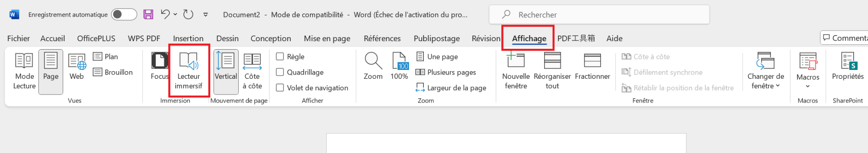Switch to the Révision tab
Screen dimensions: 868x153
[x=486, y=39]
